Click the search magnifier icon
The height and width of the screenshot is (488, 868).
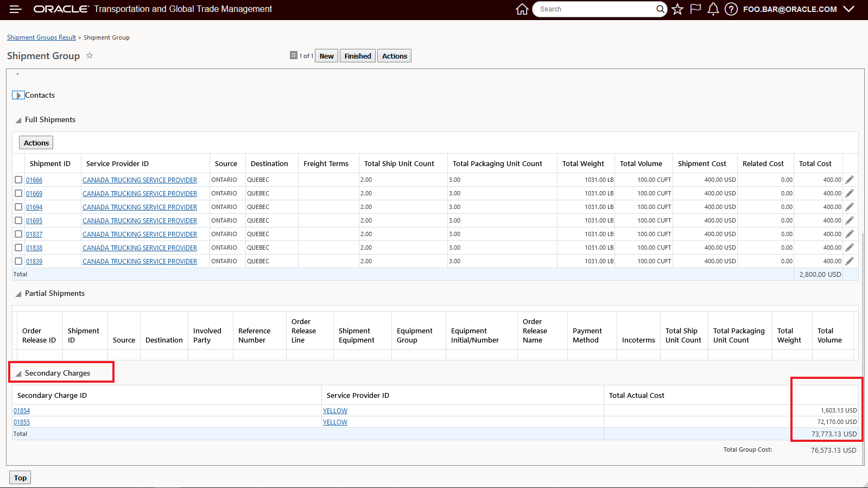(x=660, y=9)
